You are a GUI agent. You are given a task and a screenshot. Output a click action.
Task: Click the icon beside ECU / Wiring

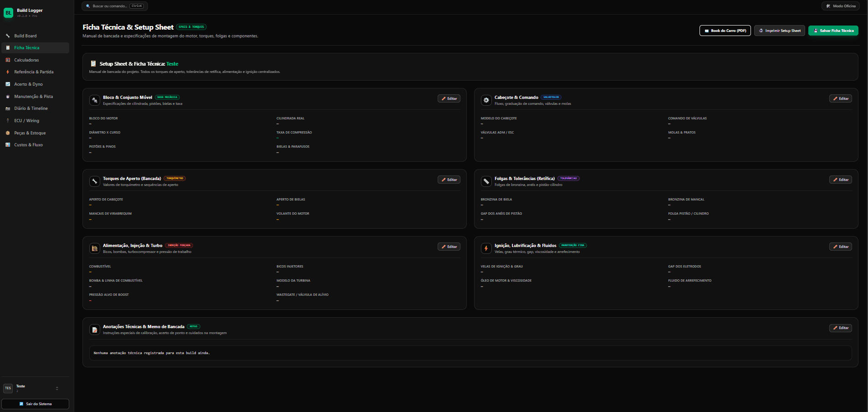click(8, 121)
